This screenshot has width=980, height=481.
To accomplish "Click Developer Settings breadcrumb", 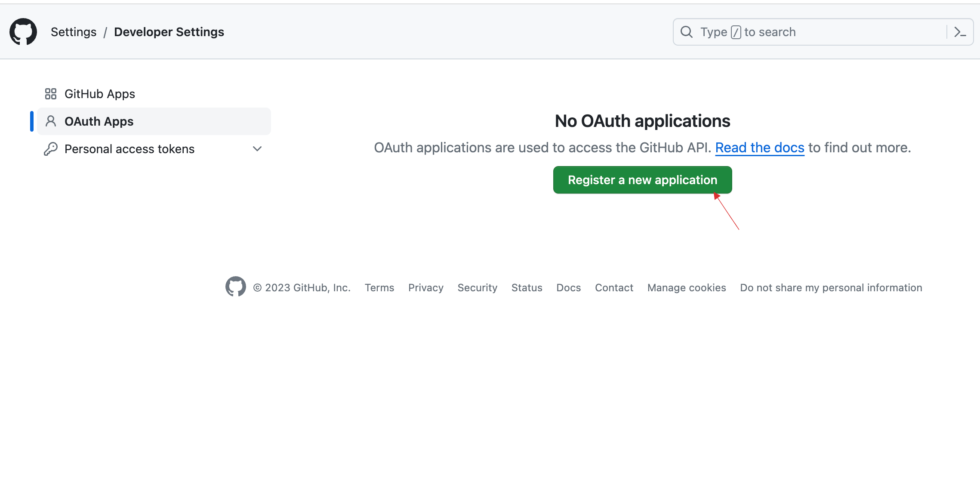I will (x=169, y=32).
